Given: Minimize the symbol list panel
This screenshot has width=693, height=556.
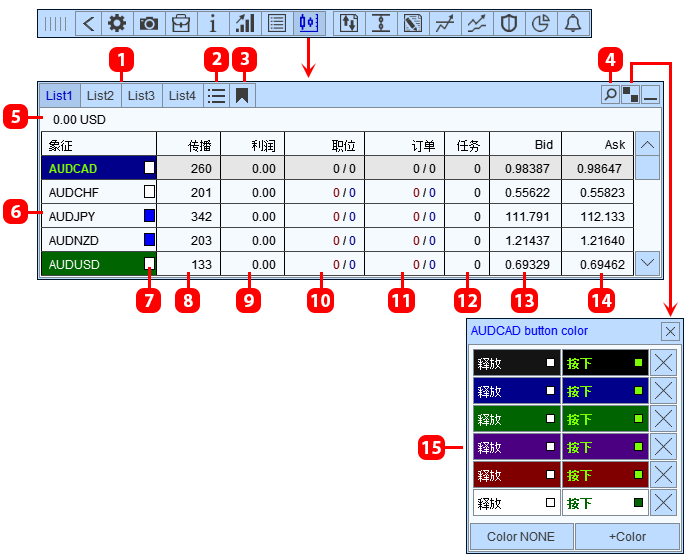Looking at the screenshot, I should pyautogui.click(x=651, y=95).
